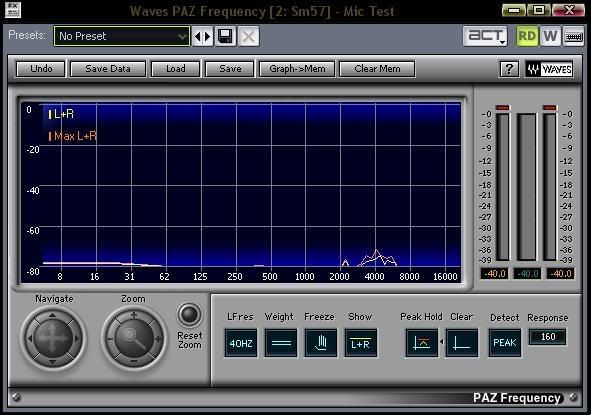This screenshot has height=415, width=591.
Task: Toggle the W write automation button
Action: tap(550, 36)
